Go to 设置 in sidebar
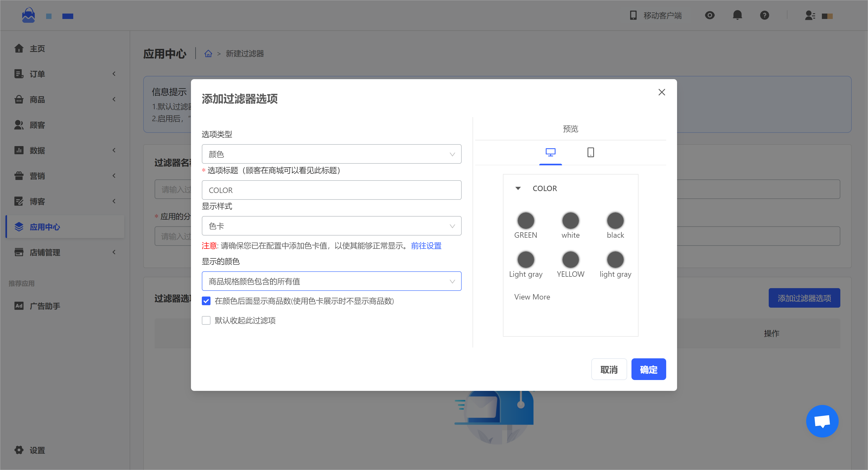 pyautogui.click(x=37, y=450)
